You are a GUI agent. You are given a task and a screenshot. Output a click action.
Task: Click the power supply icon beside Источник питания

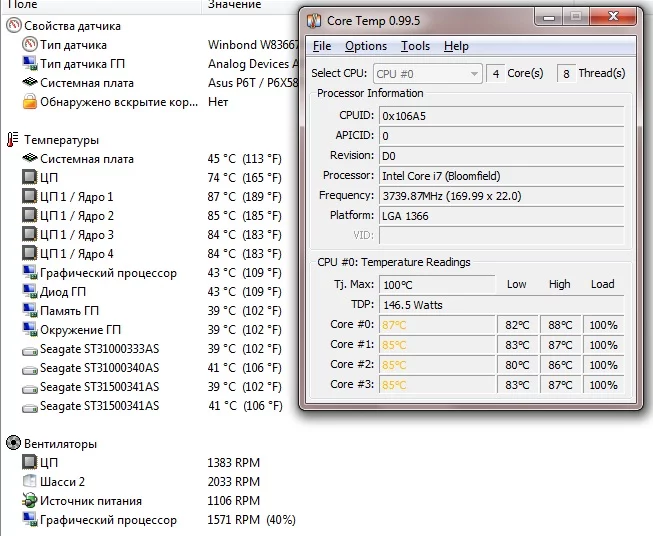click(x=30, y=500)
